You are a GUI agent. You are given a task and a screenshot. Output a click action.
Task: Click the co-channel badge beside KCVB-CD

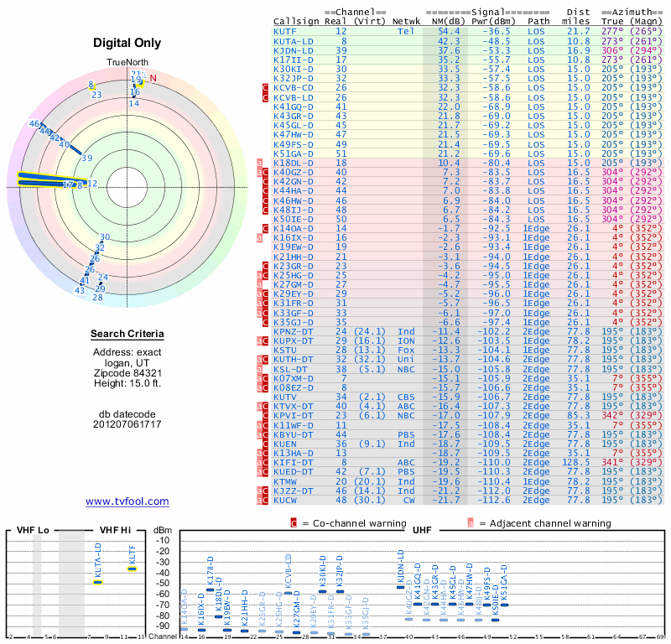pos(265,88)
